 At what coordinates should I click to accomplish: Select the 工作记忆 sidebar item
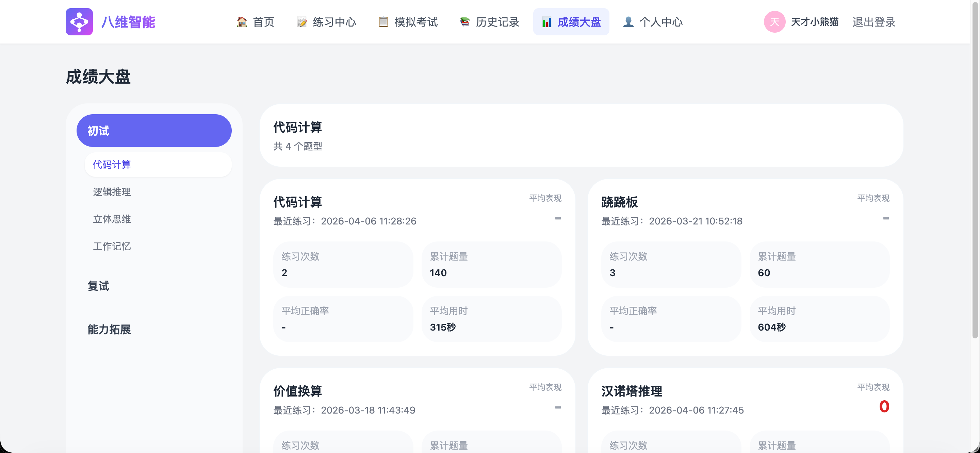point(112,246)
